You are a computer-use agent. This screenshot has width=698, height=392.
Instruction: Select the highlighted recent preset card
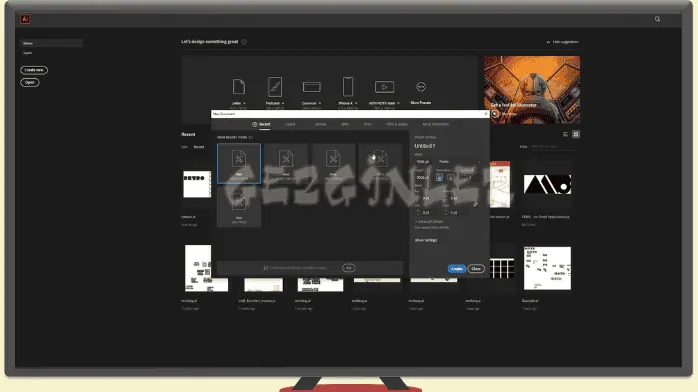pos(239,163)
